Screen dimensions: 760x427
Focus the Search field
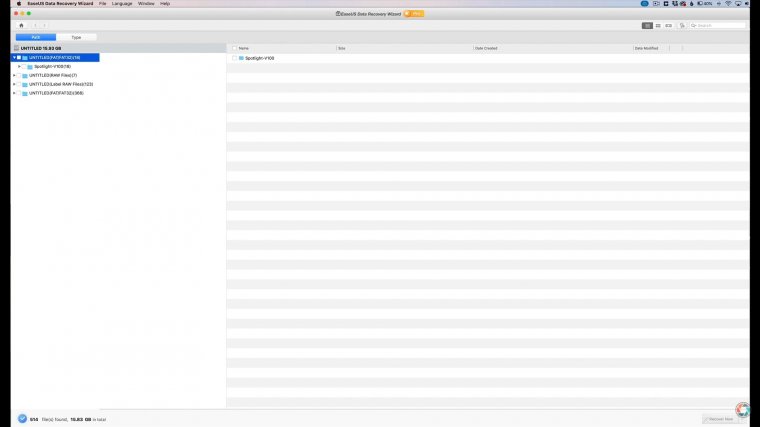pyautogui.click(x=718, y=26)
